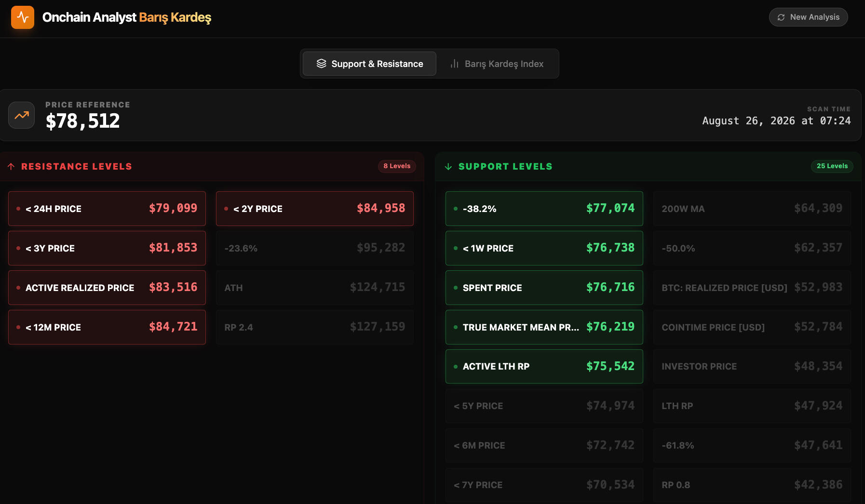Click the green down arrow by Support Levels
Image resolution: width=865 pixels, height=504 pixels.
[448, 166]
